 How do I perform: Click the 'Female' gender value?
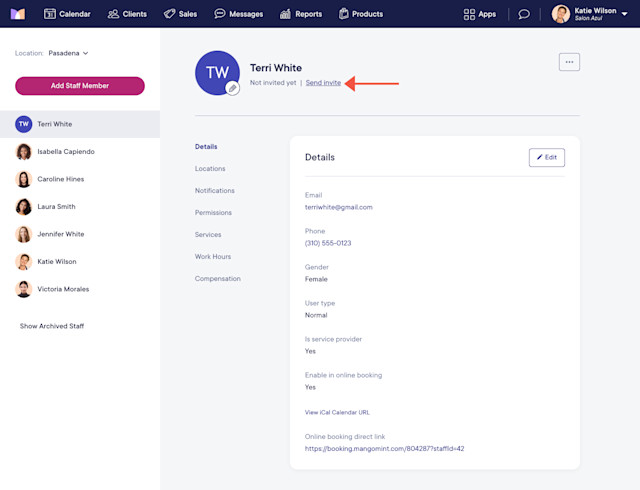tap(316, 279)
